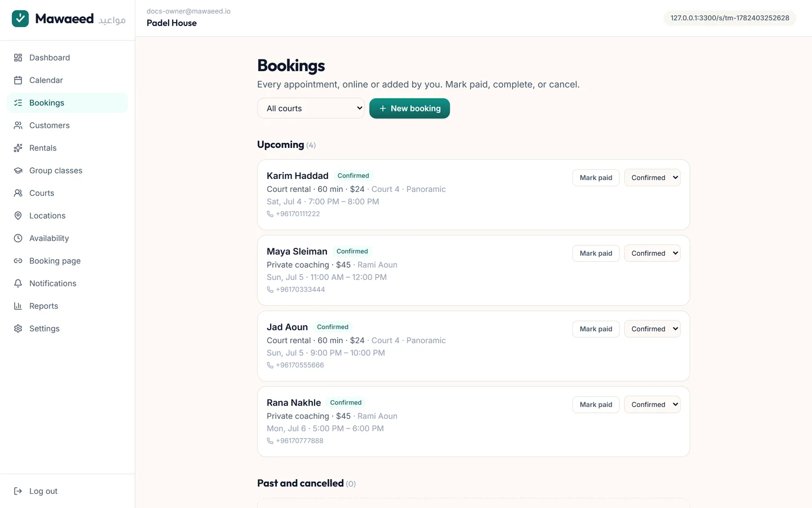
Task: Click the Log out link
Action: (x=68, y=491)
